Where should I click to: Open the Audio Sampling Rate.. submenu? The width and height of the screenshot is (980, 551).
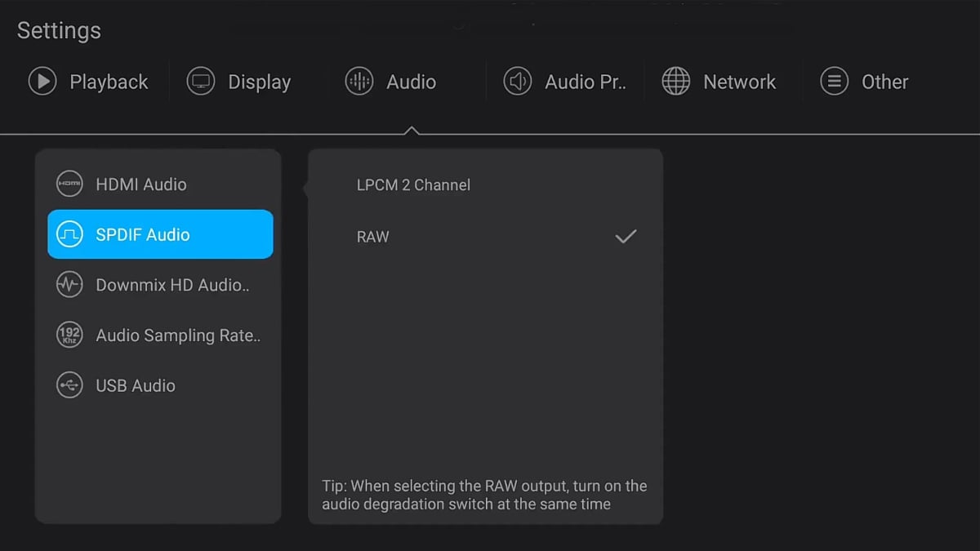178,335
